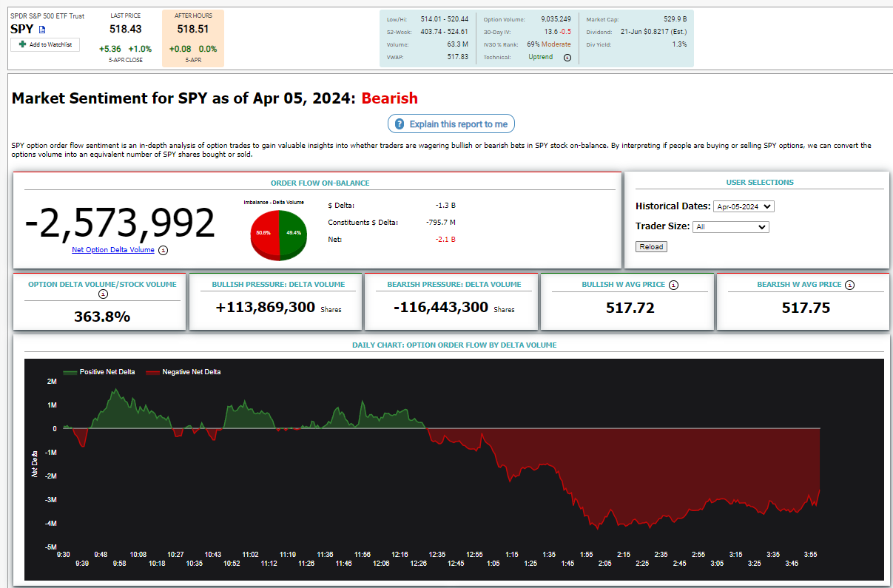Screen dimensions: 893x588
Task: Show info for Bearish W Avg Price
Action: (849, 285)
